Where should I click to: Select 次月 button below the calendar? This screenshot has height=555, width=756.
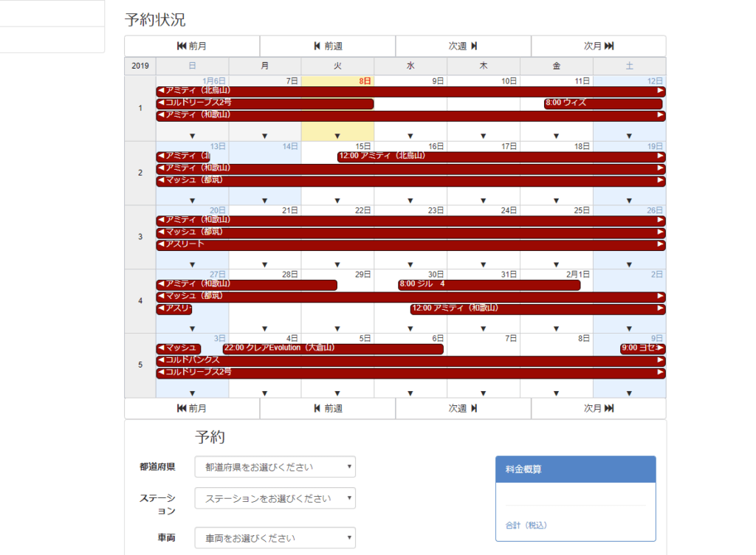[x=599, y=409]
